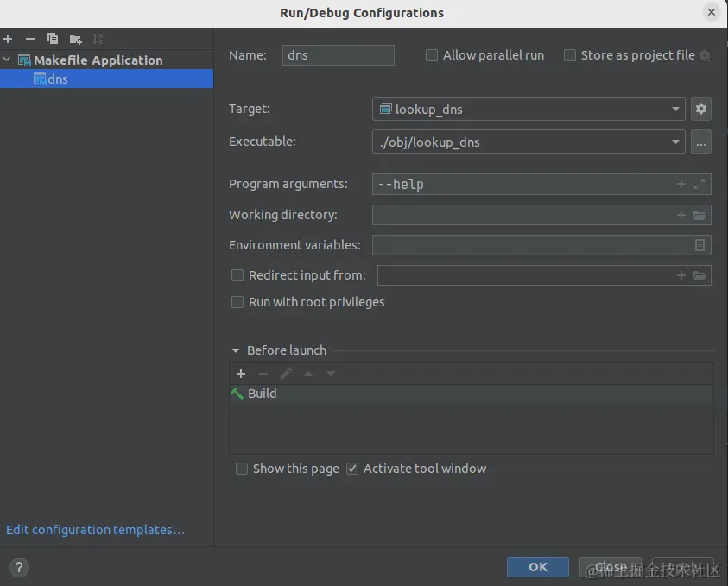Image resolution: width=728 pixels, height=586 pixels.
Task: Enable Allow parallel run
Action: click(x=432, y=55)
